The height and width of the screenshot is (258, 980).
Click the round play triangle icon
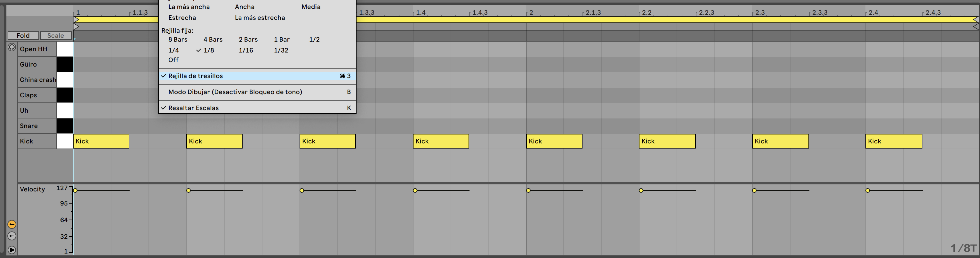(x=12, y=250)
